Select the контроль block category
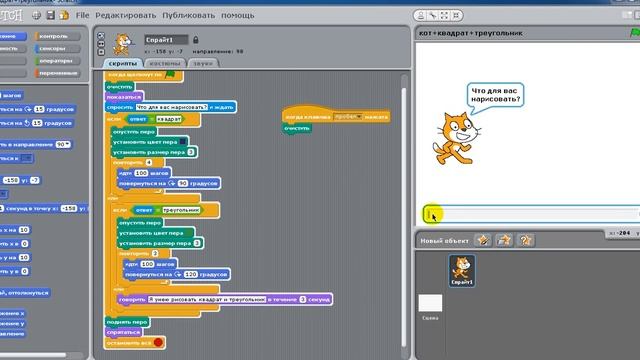Viewport: 640px width, 360px height. point(57,36)
